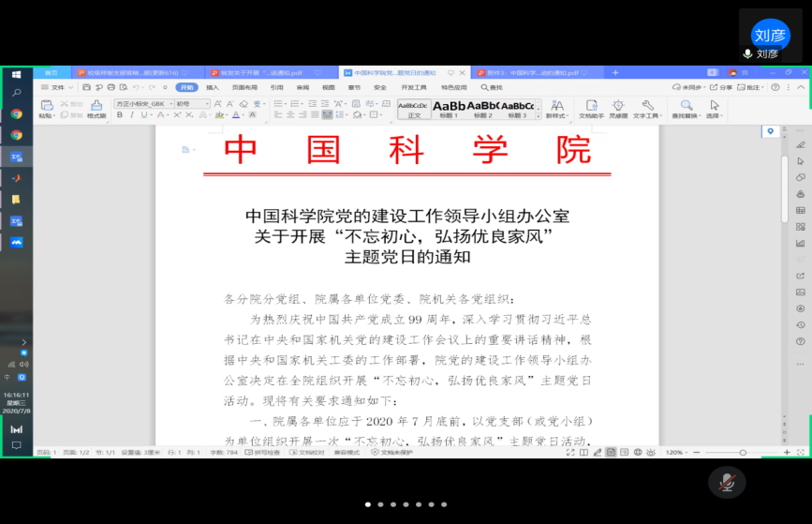Click the save icon in quick toolbar
The height and width of the screenshot is (524, 812).
[86, 87]
